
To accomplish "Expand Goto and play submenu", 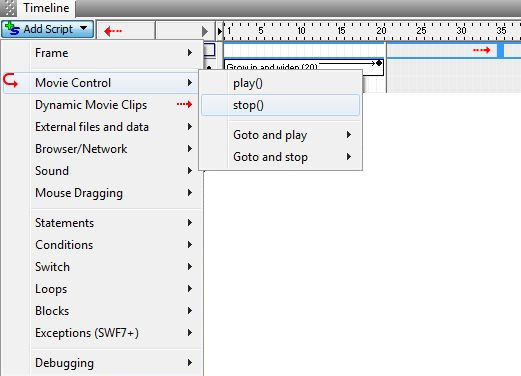I will [x=280, y=135].
